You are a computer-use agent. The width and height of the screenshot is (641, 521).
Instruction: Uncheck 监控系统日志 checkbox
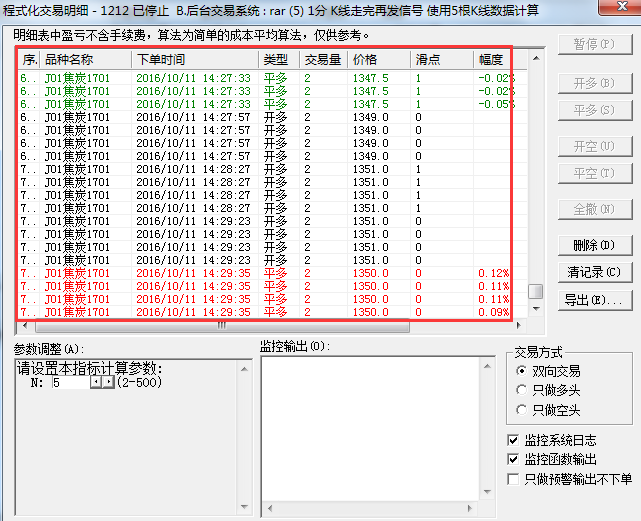point(514,439)
